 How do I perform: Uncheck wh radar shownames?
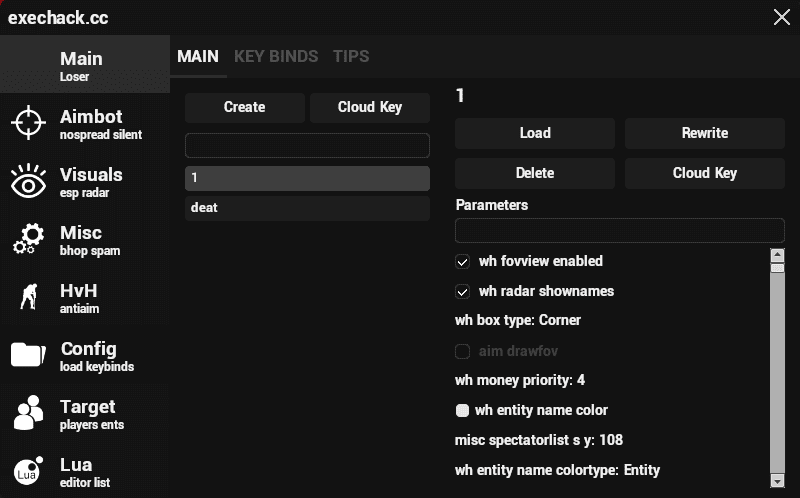(463, 292)
